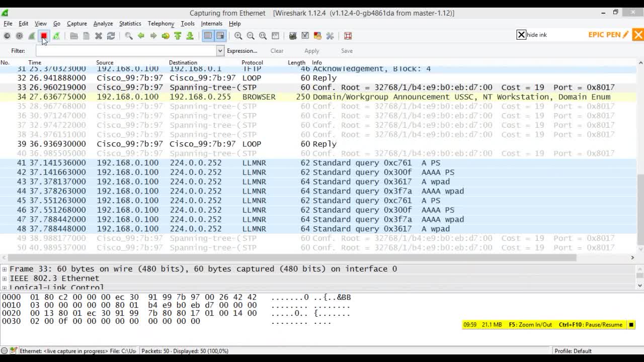644x362 pixels.
Task: Select packet 41 LLMNR query row
Action: (318, 163)
